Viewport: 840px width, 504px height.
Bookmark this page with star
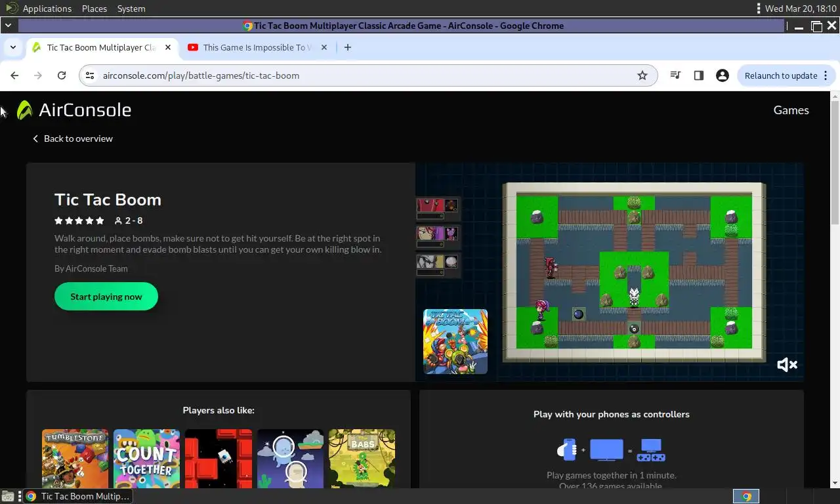point(642,75)
